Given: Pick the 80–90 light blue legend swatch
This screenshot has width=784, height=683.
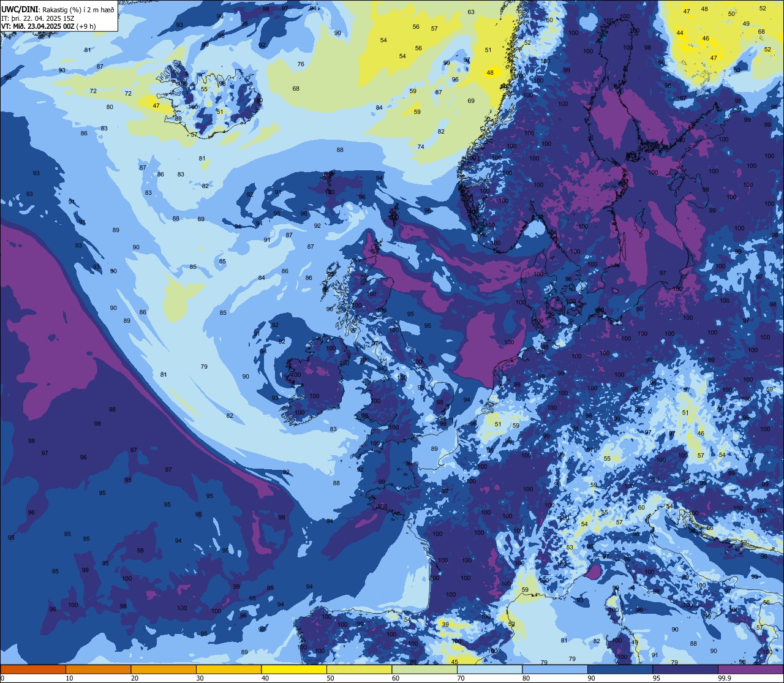Looking at the screenshot, I should [x=555, y=669].
